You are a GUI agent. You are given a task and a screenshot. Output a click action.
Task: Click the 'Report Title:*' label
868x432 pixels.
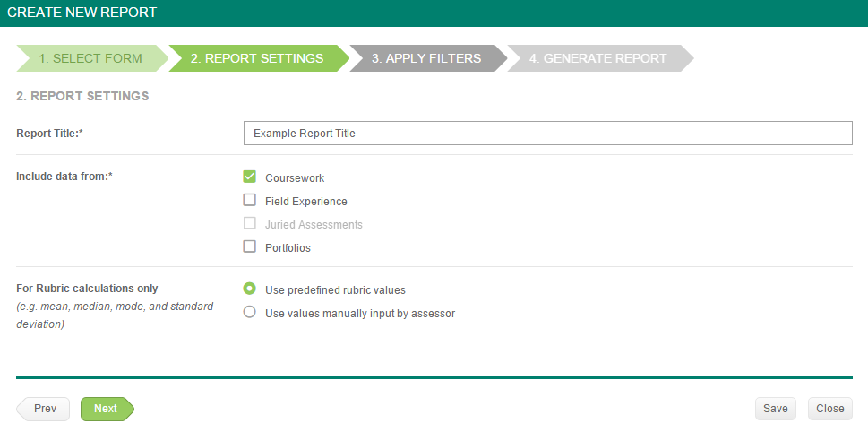coord(50,134)
